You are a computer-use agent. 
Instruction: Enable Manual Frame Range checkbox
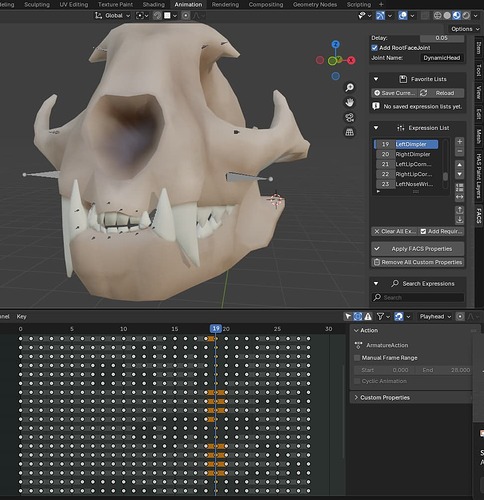[357, 358]
